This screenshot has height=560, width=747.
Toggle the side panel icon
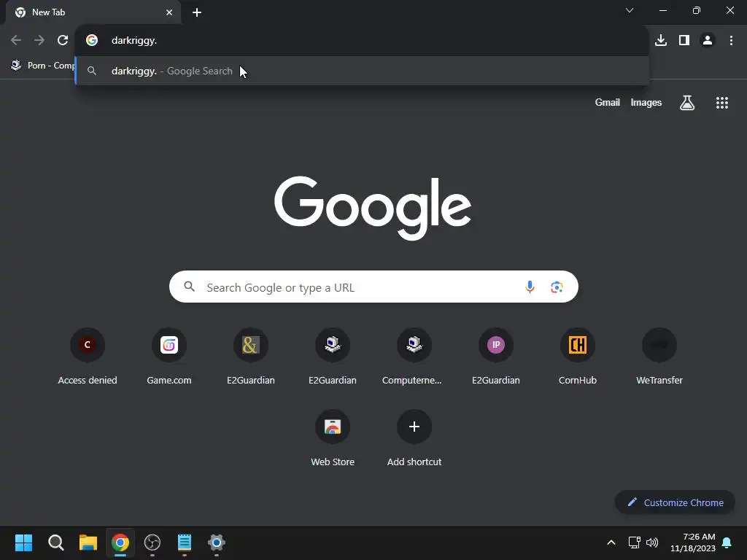(684, 41)
